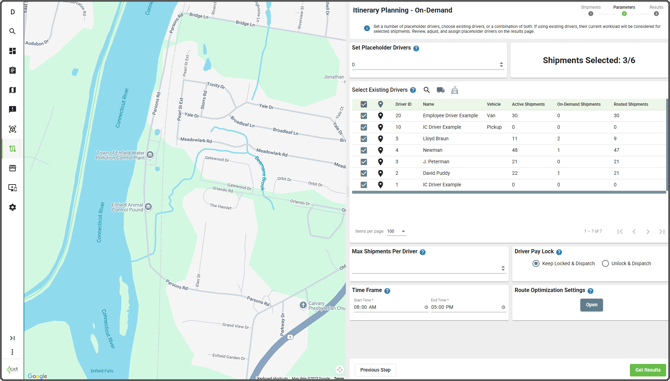Viewport: 670px width, 381px height.
Task: Click the driver filter icon beside truck
Action: [455, 90]
